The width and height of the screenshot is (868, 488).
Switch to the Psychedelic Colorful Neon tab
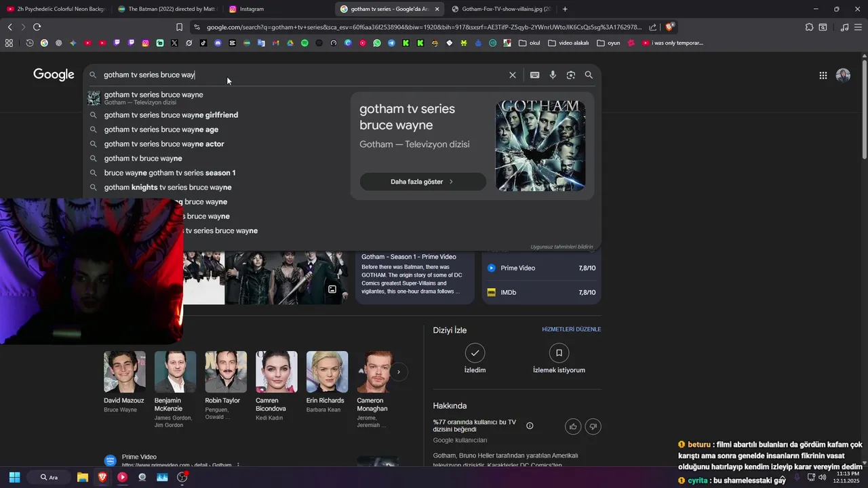(x=56, y=9)
